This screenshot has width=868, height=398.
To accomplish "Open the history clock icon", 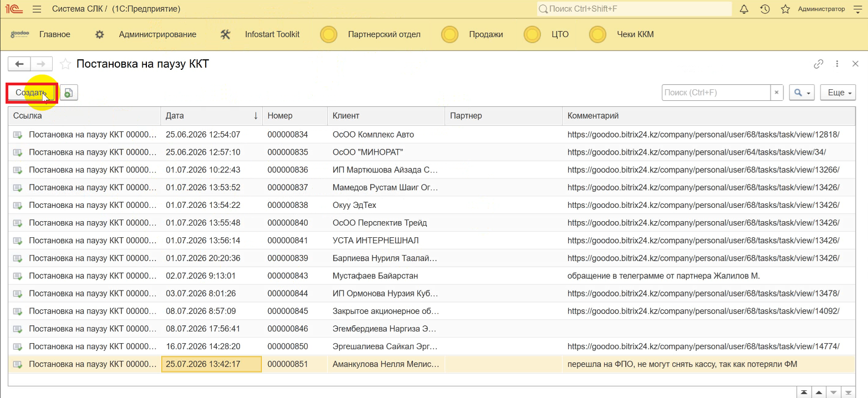I will pyautogui.click(x=765, y=9).
